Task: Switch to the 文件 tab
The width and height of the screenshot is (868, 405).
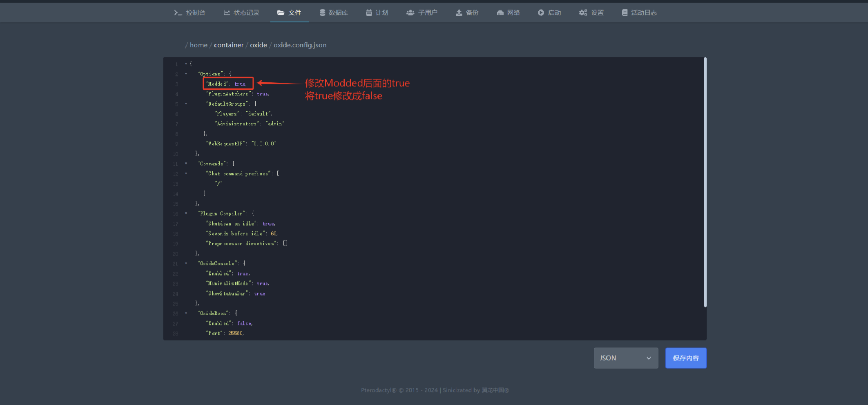Action: (x=289, y=13)
